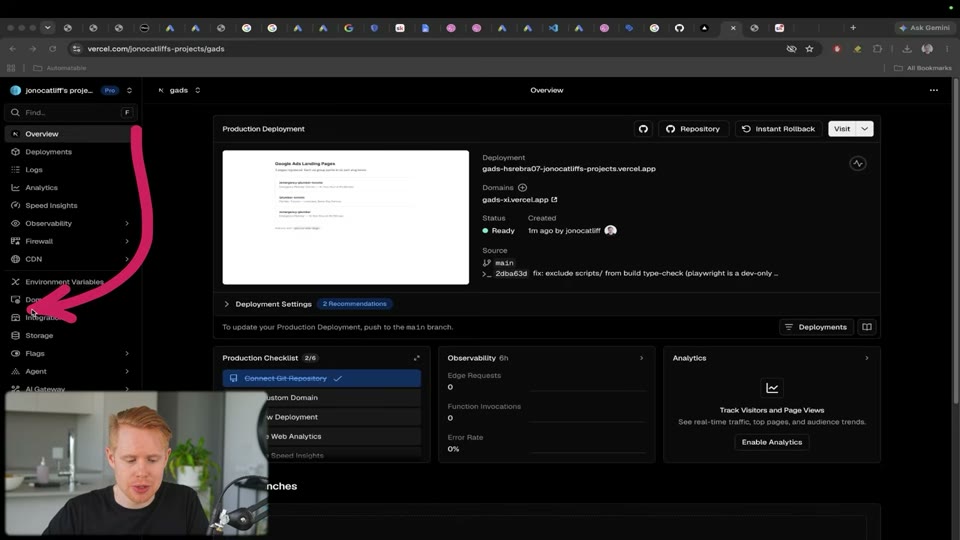Open Environment Variables in sidebar

[x=70, y=282]
